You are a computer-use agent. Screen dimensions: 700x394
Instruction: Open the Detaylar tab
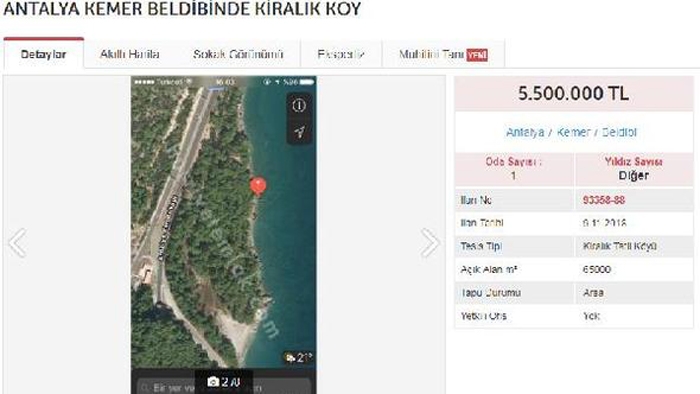pyautogui.click(x=43, y=54)
